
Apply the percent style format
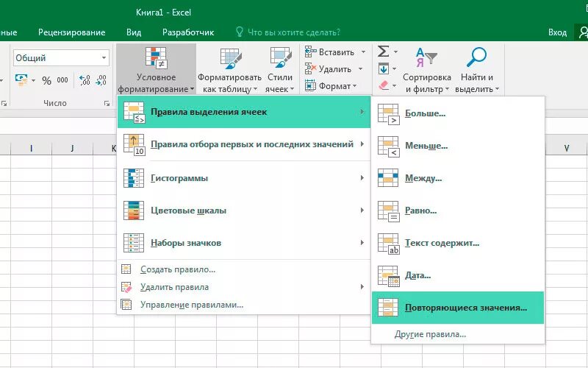(x=46, y=80)
